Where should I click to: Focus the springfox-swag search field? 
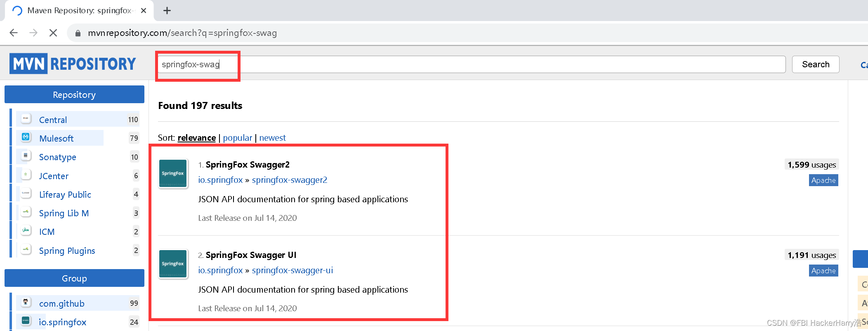[x=472, y=64]
